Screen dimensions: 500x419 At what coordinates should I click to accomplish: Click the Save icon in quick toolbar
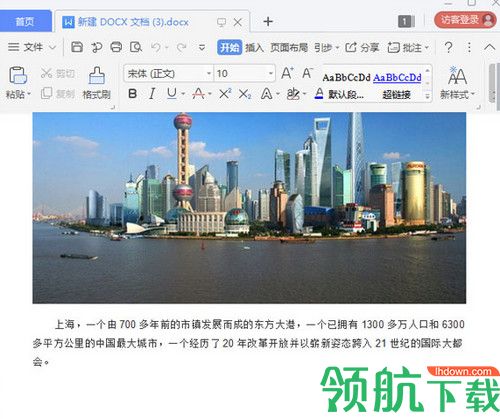pos(77,47)
